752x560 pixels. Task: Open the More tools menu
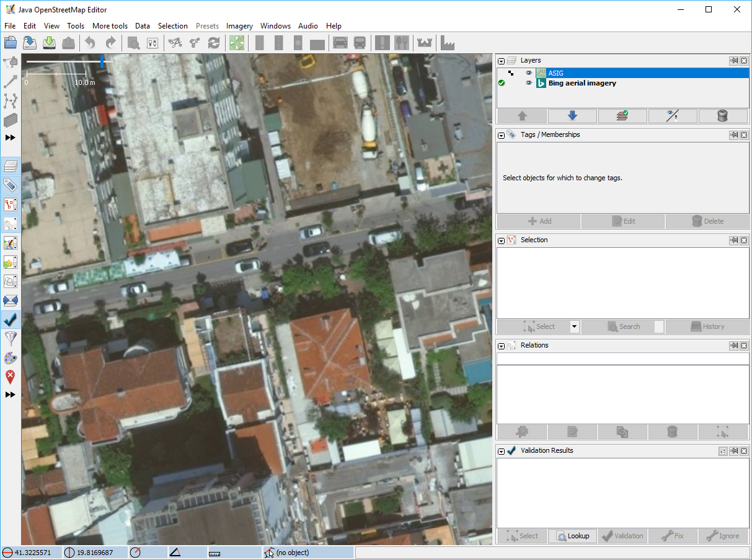pos(110,26)
